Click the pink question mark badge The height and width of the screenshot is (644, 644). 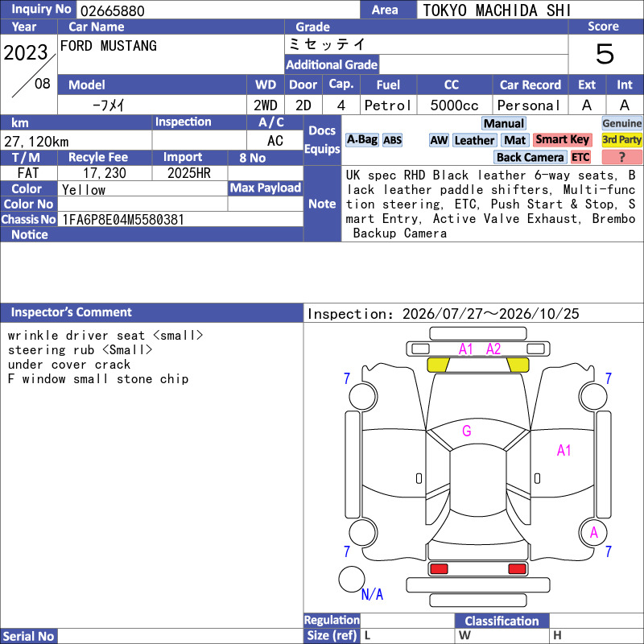click(621, 157)
